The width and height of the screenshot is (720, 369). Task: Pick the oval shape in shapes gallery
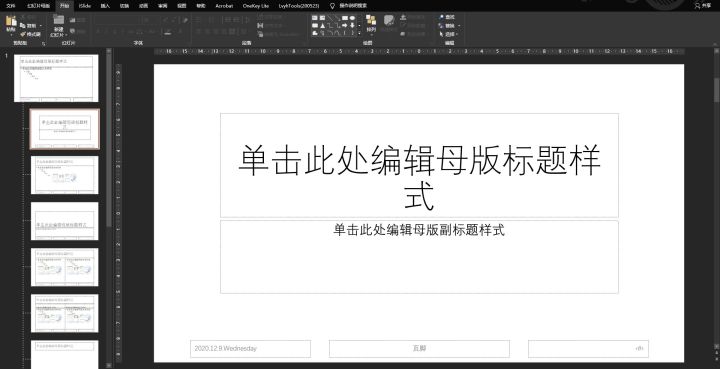352,18
